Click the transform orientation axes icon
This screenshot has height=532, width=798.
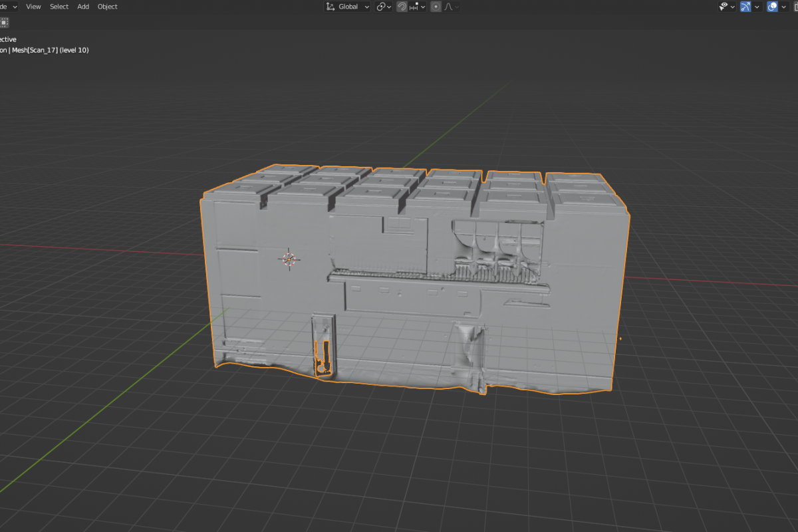click(x=331, y=7)
